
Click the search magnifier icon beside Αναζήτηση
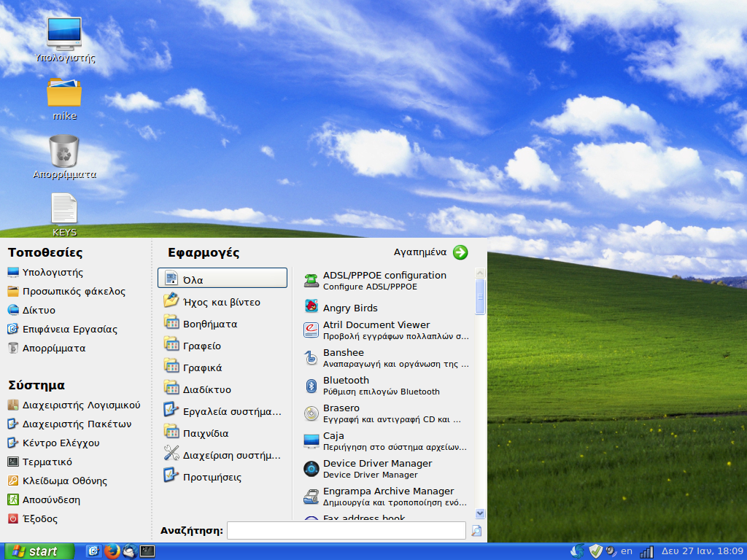pyautogui.click(x=476, y=531)
